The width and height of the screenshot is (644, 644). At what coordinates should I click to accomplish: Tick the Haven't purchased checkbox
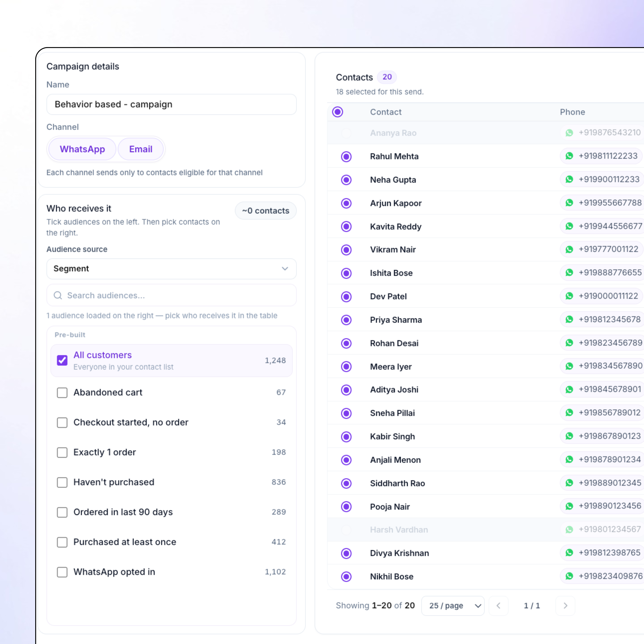pyautogui.click(x=62, y=482)
